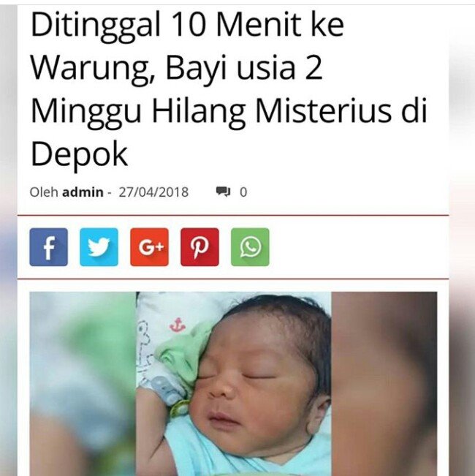475x476 pixels.
Task: Share the article on Facebook
Action: click(x=48, y=247)
